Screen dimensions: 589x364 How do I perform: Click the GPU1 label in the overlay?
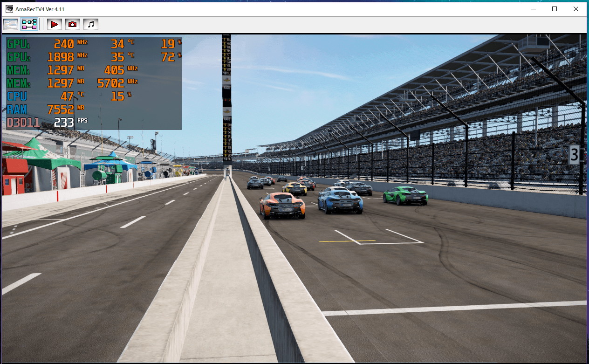click(19, 44)
